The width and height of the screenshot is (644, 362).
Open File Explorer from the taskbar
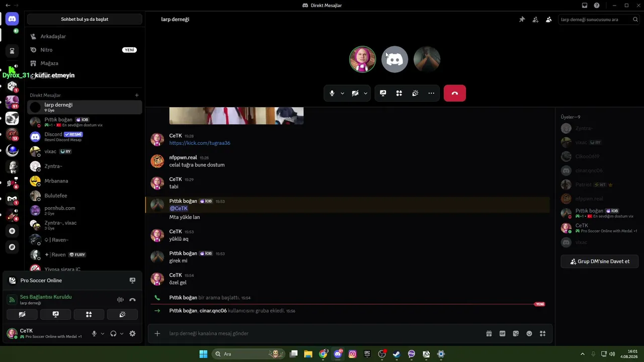pyautogui.click(x=308, y=354)
